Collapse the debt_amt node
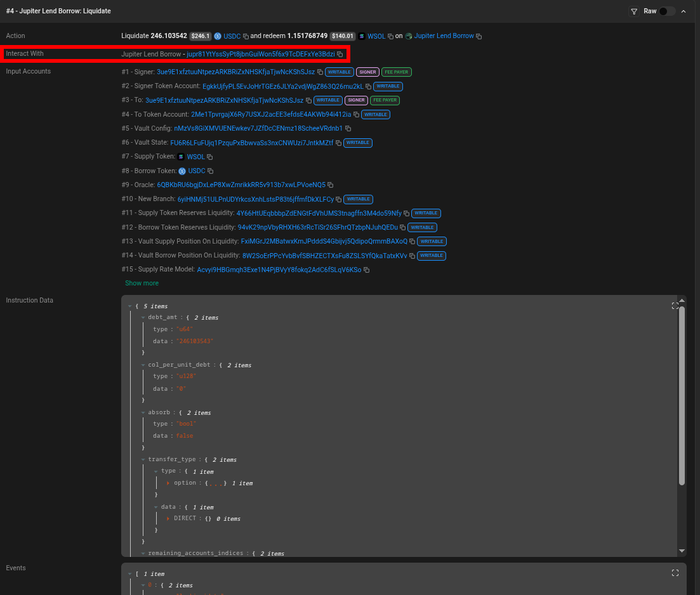Screen dimensions: 700x595 pyautogui.click(x=143, y=317)
